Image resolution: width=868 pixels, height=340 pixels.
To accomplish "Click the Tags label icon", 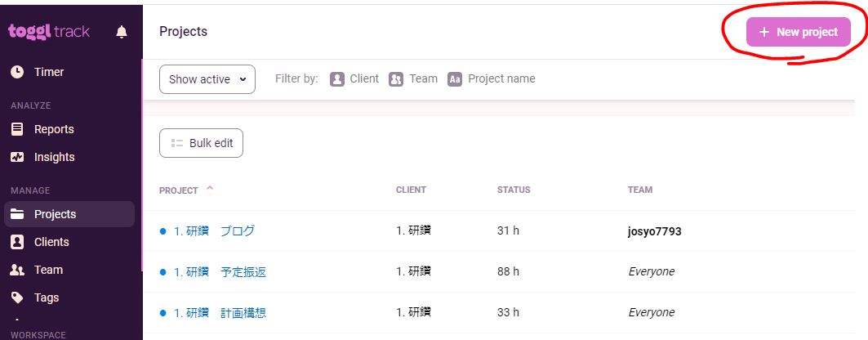I will (x=17, y=297).
